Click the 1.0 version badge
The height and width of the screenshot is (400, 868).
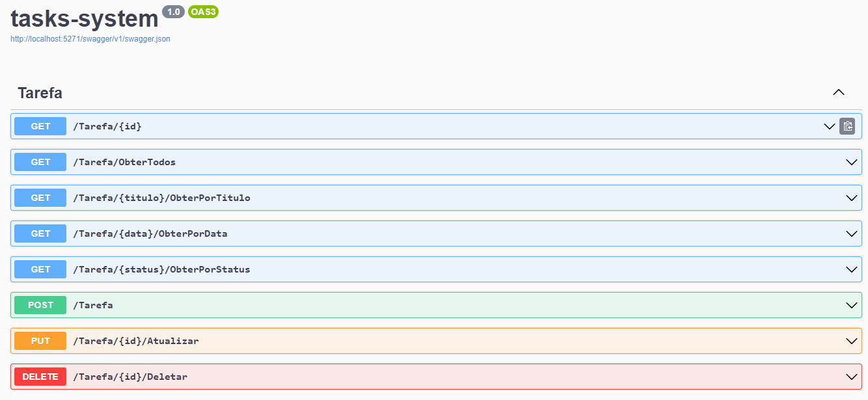(172, 11)
